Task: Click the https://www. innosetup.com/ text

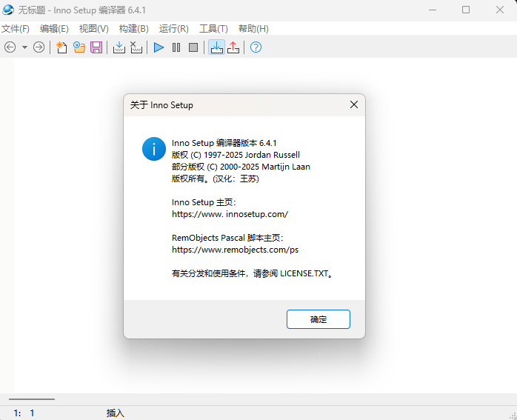Action: tap(230, 214)
